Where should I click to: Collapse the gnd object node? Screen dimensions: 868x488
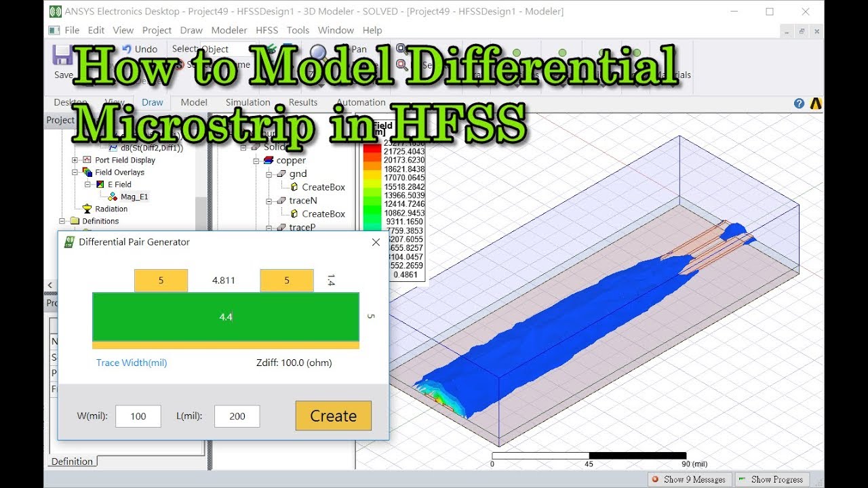269,174
